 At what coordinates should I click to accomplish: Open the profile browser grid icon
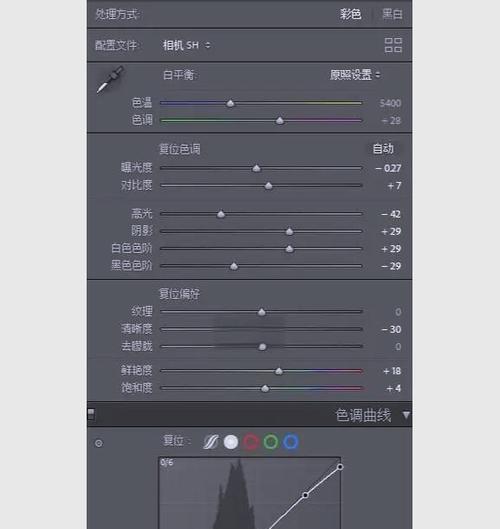(393, 45)
